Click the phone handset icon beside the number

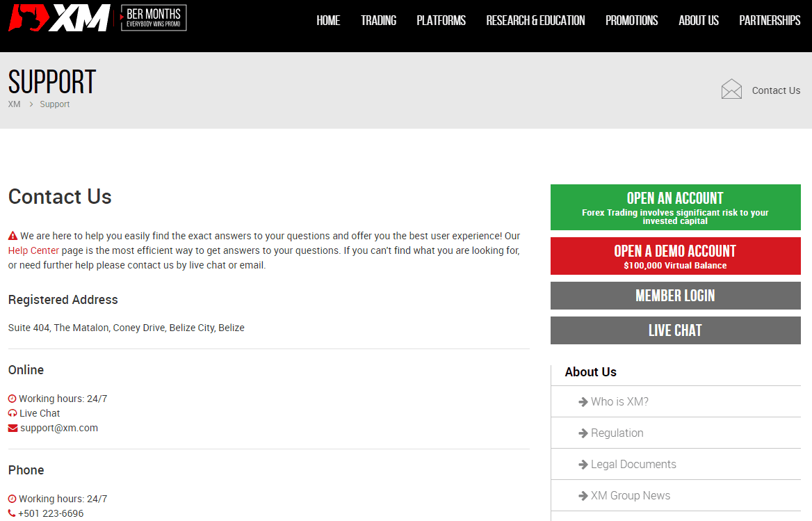11,513
